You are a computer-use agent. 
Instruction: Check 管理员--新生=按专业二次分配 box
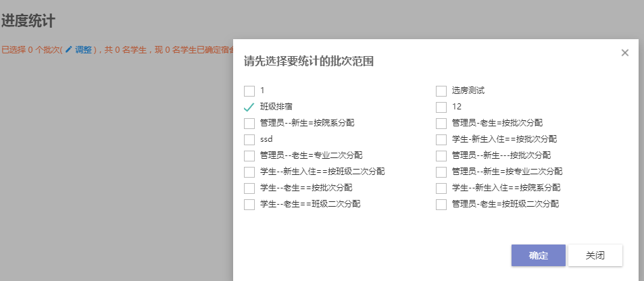[441, 172]
